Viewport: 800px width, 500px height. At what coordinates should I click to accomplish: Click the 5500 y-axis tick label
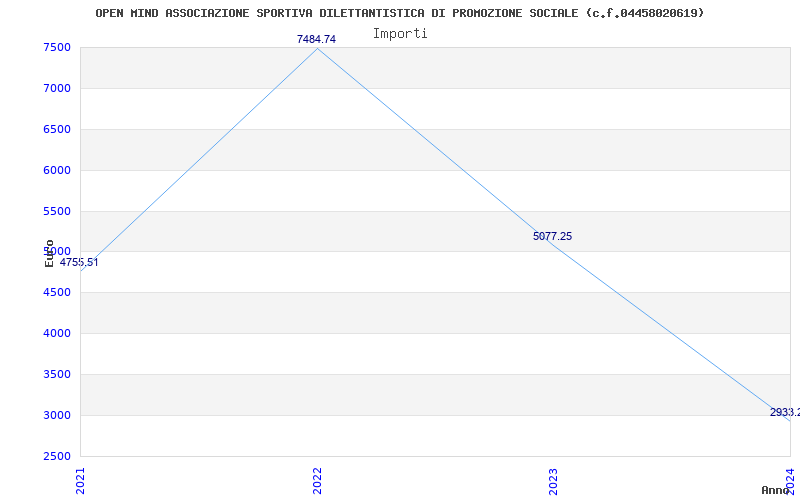[57, 211]
